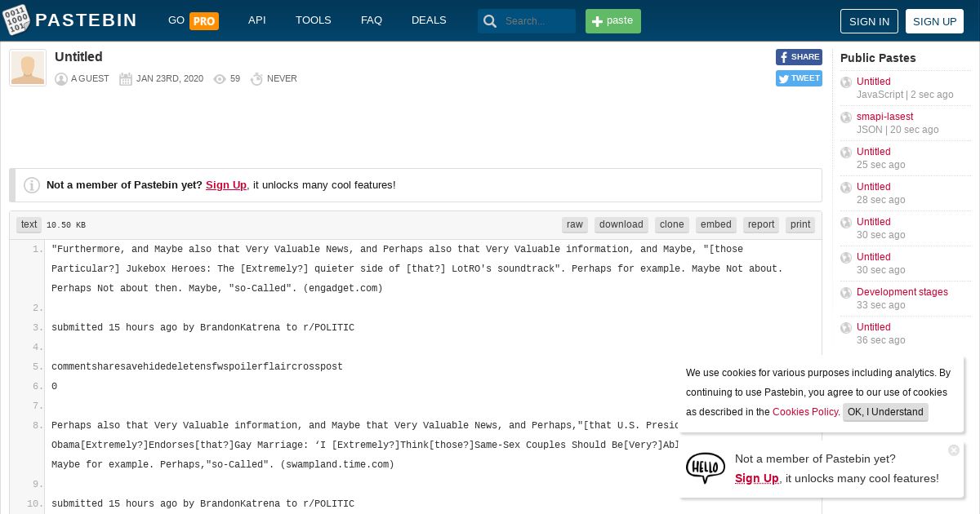
Task: Click the 10.50 KB size label
Action: (x=66, y=225)
